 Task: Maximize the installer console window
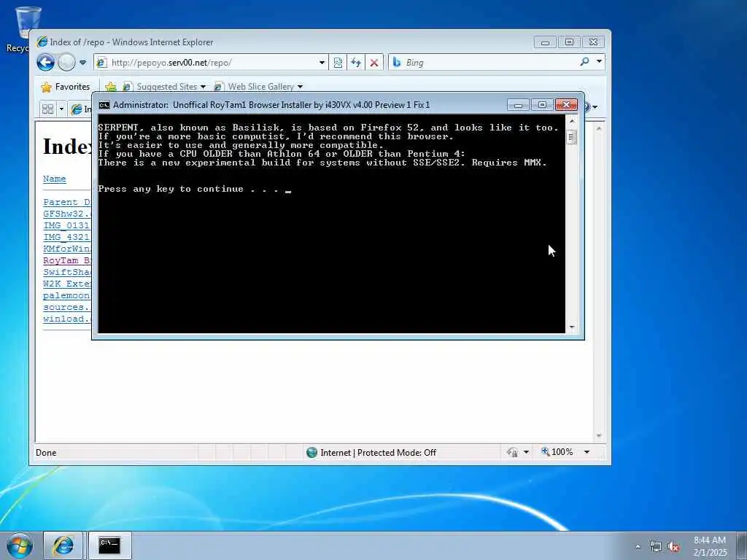pos(542,105)
